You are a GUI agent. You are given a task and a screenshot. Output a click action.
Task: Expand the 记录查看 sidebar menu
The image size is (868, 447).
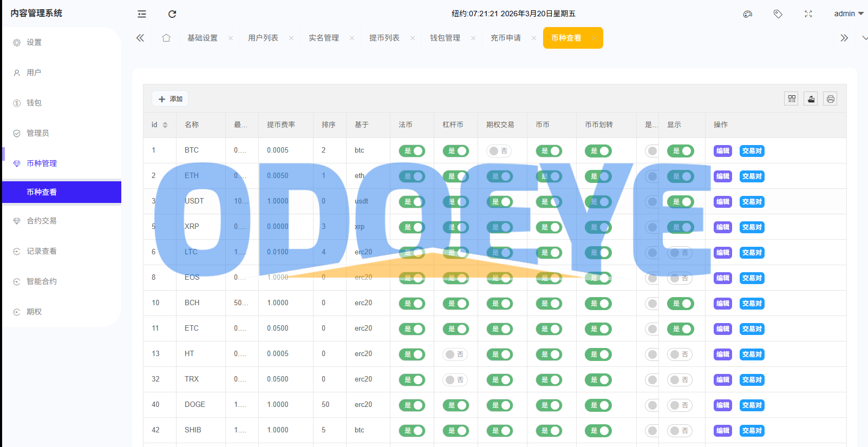point(62,251)
